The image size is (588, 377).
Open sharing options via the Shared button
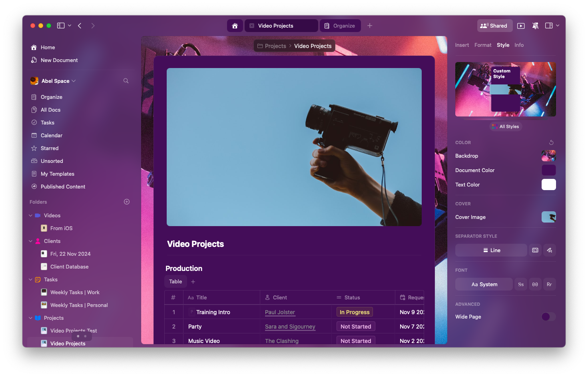pos(494,25)
